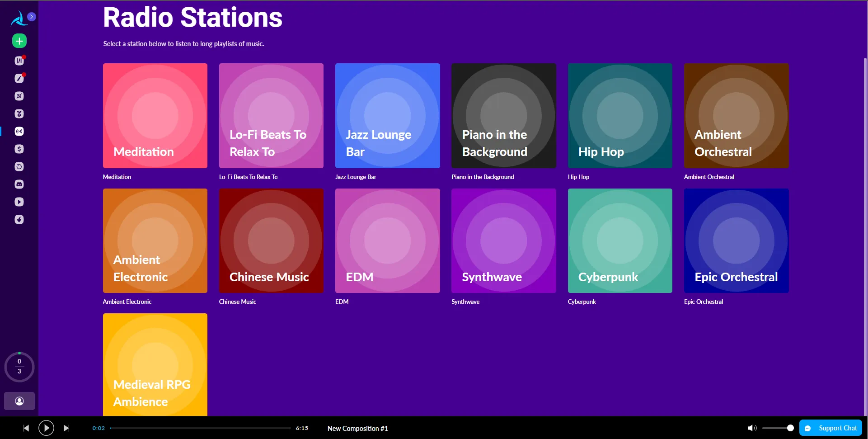Skip to next track
Screen dimensions: 868x439
tap(66, 428)
